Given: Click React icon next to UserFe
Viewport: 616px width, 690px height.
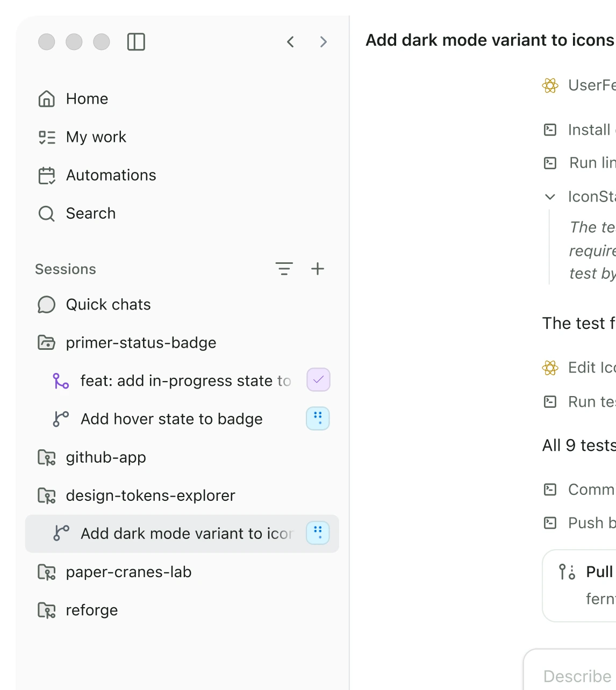Looking at the screenshot, I should [550, 85].
